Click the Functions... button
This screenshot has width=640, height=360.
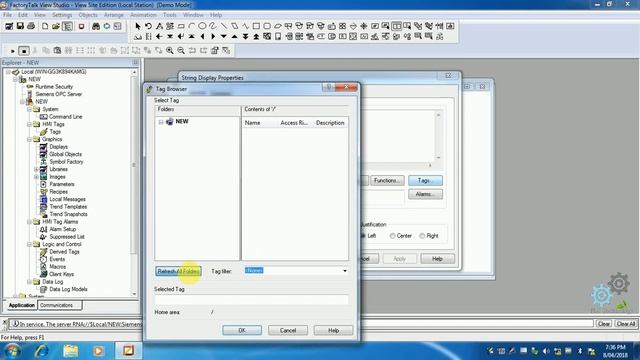point(387,180)
